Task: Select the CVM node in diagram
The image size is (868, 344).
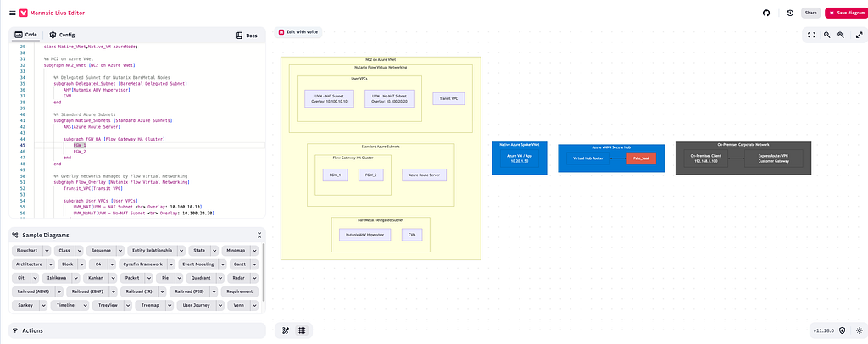Action: [412, 235]
